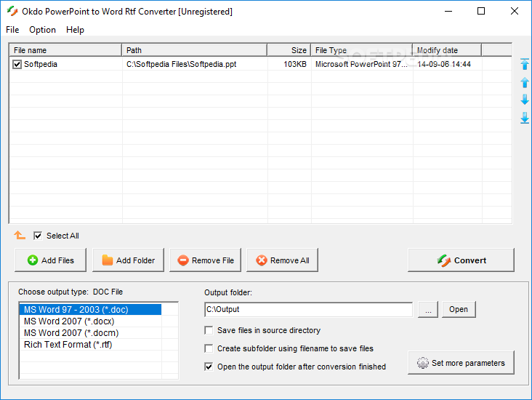532x400 pixels.
Task: Remove the selected file with Remove File
Action: pos(205,260)
